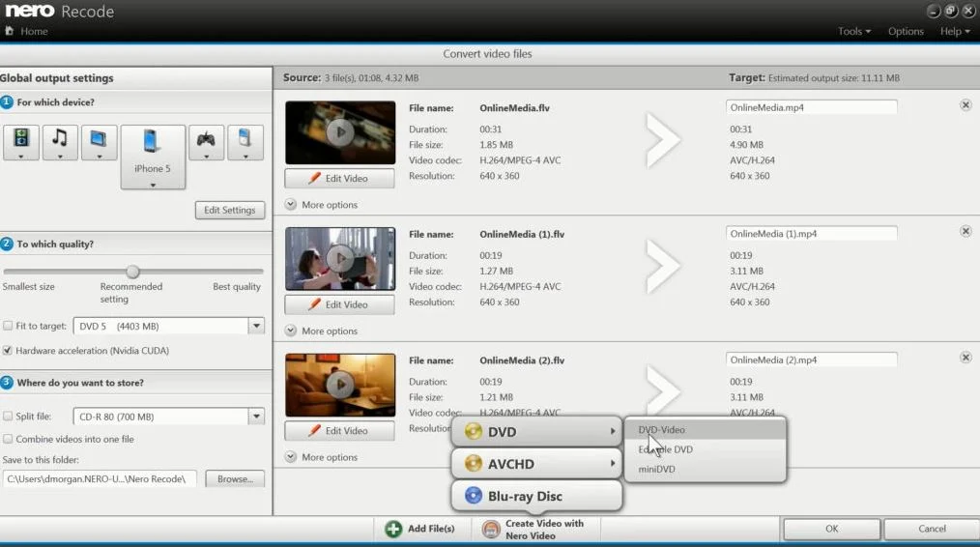Open dropdown arrow under game console device

click(x=206, y=157)
